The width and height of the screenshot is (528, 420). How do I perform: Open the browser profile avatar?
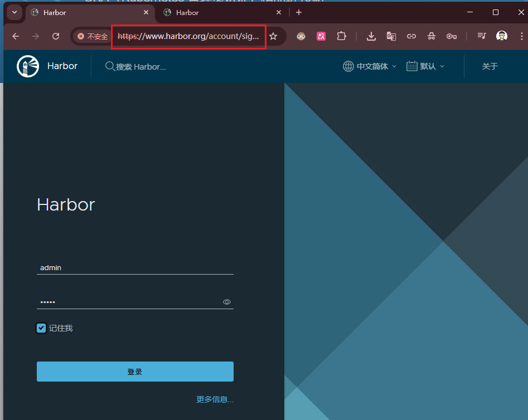502,36
